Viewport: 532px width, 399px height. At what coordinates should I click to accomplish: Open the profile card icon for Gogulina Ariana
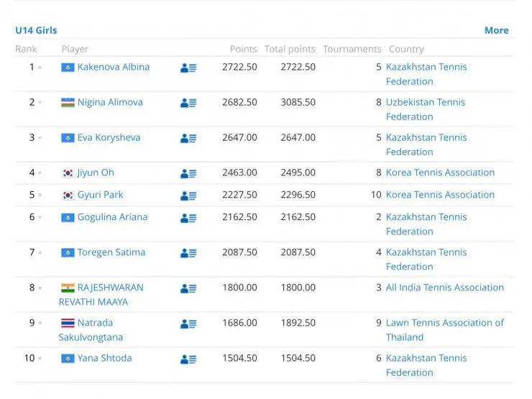[x=188, y=219]
